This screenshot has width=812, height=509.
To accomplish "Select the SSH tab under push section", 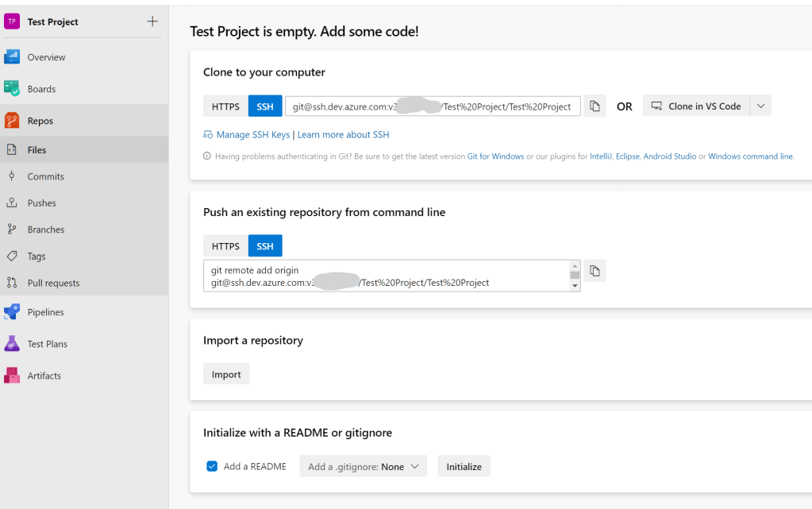I will (264, 245).
